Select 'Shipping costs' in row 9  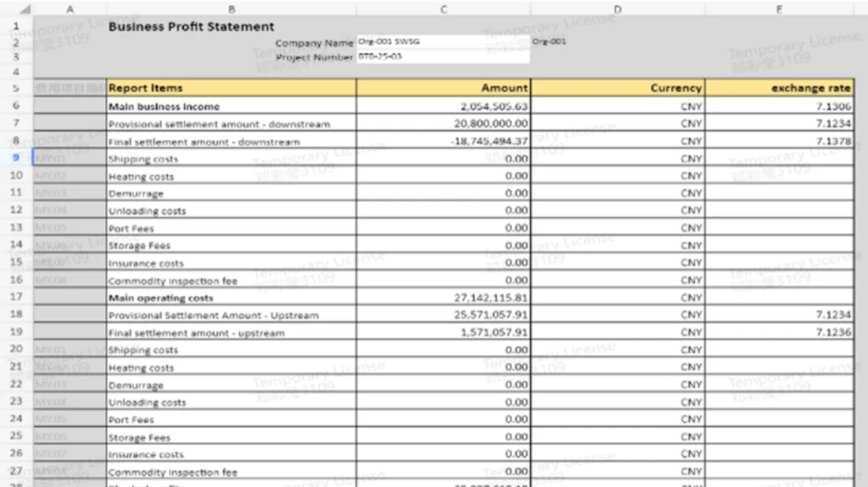pos(231,159)
